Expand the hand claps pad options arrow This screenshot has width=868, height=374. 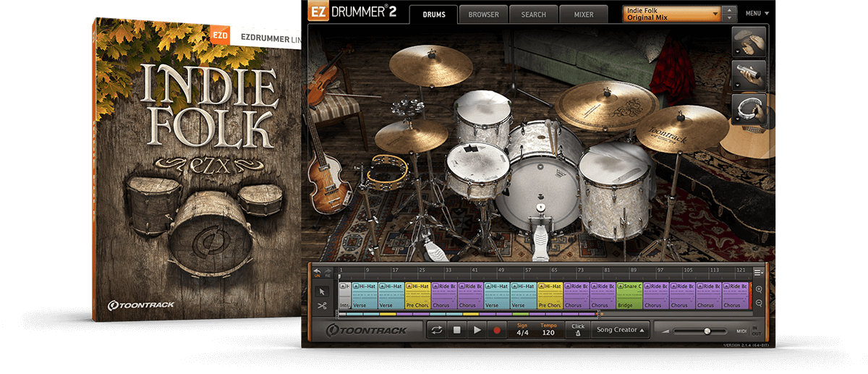coord(738,52)
